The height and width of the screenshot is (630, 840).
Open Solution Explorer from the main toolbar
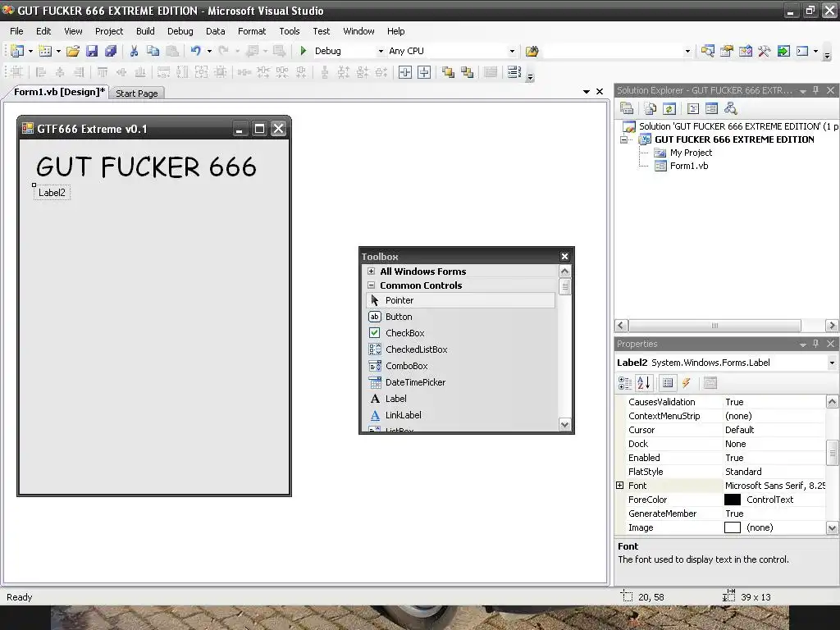tap(708, 51)
